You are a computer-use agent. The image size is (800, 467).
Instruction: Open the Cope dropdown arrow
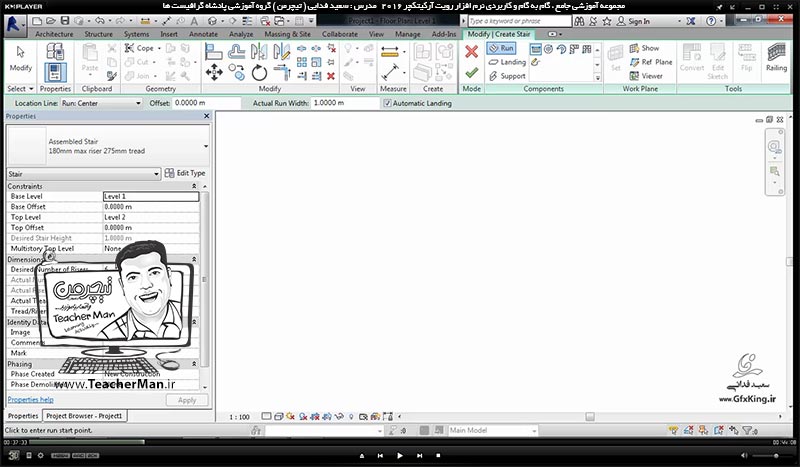(x=159, y=48)
